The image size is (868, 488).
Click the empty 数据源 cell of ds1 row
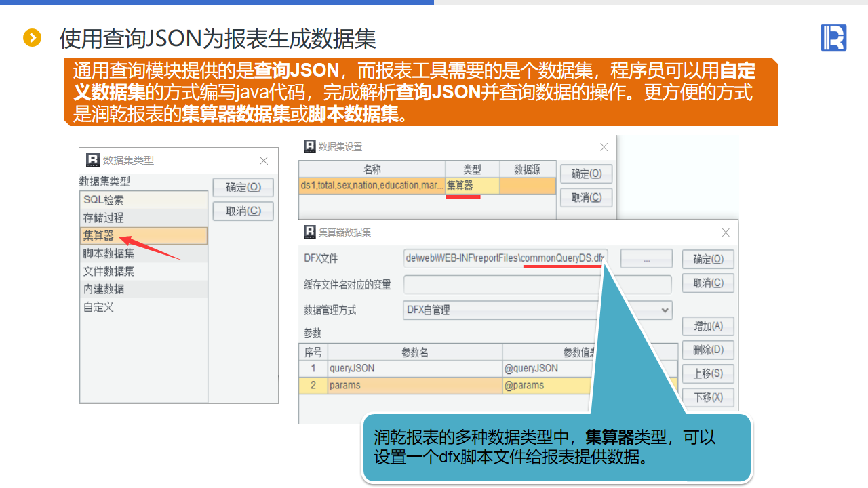527,186
